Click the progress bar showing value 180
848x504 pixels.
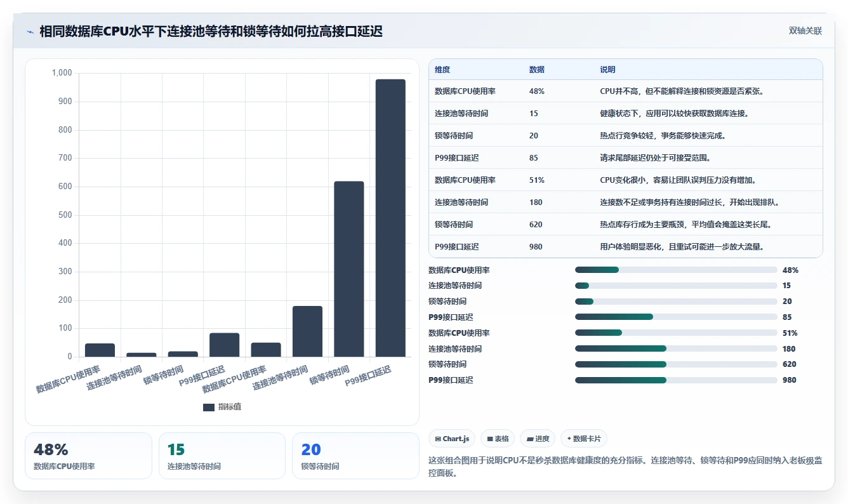pos(676,348)
